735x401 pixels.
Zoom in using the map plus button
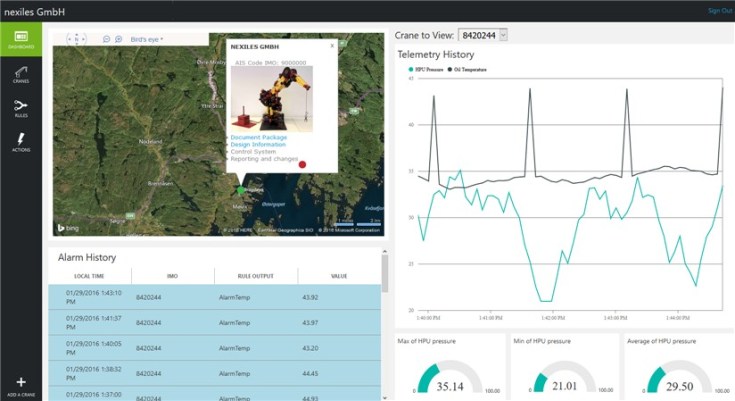[x=118, y=39]
